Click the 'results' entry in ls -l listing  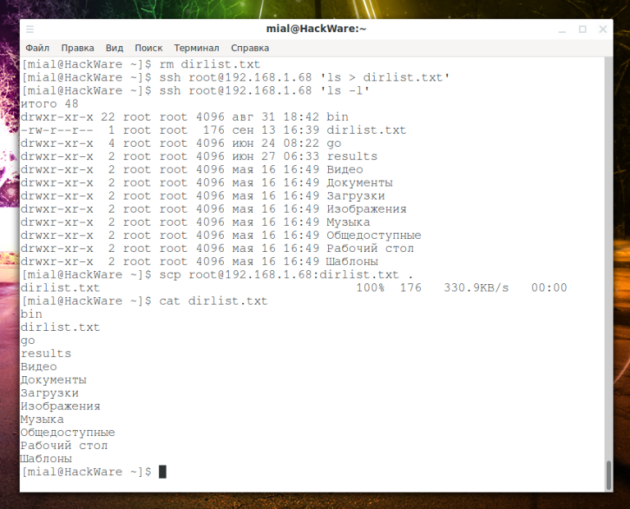[352, 156]
